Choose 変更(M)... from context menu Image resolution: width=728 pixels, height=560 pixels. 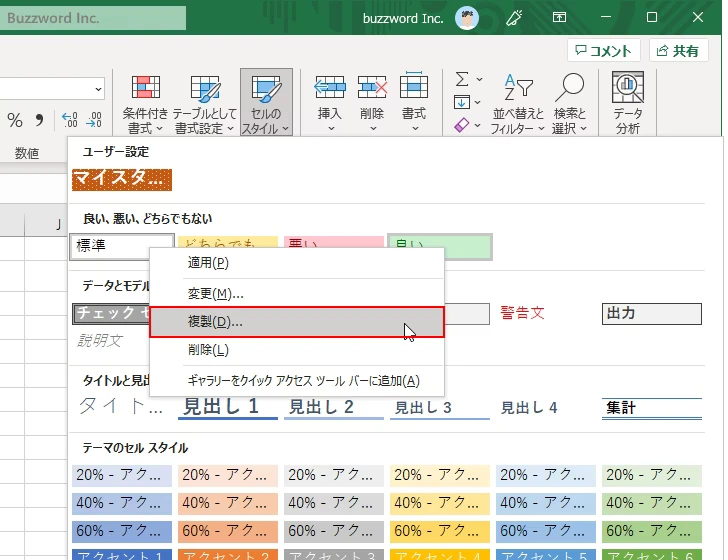[x=297, y=293]
